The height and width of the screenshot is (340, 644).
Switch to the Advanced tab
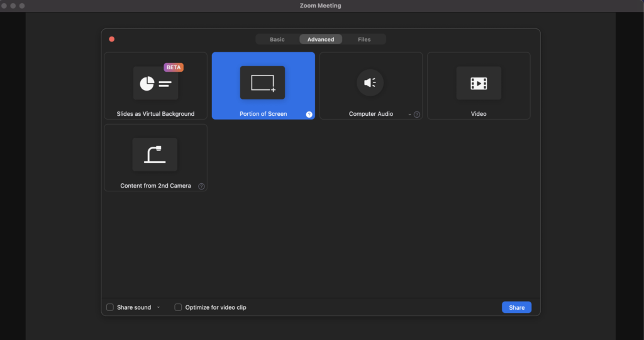pos(321,40)
